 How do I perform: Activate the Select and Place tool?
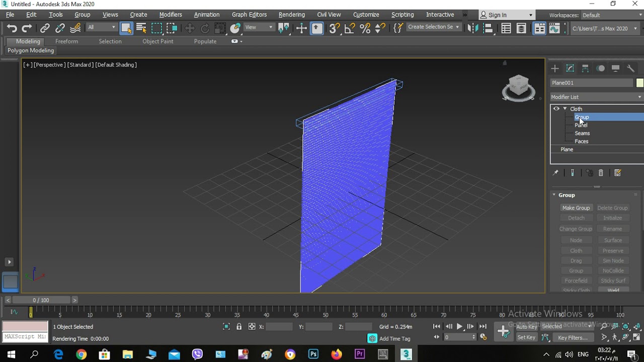pyautogui.click(x=235, y=29)
